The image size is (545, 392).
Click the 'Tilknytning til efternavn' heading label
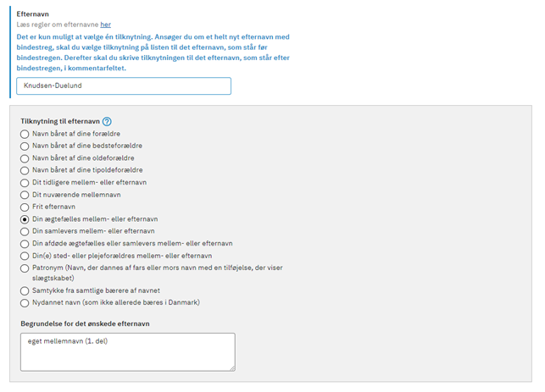point(60,122)
